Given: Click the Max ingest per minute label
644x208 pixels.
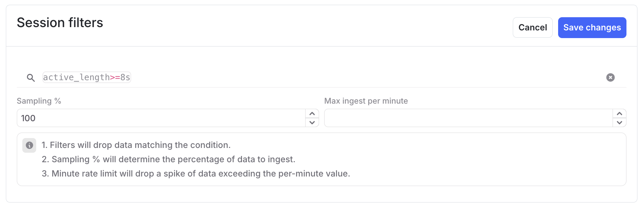Looking at the screenshot, I should (x=366, y=101).
